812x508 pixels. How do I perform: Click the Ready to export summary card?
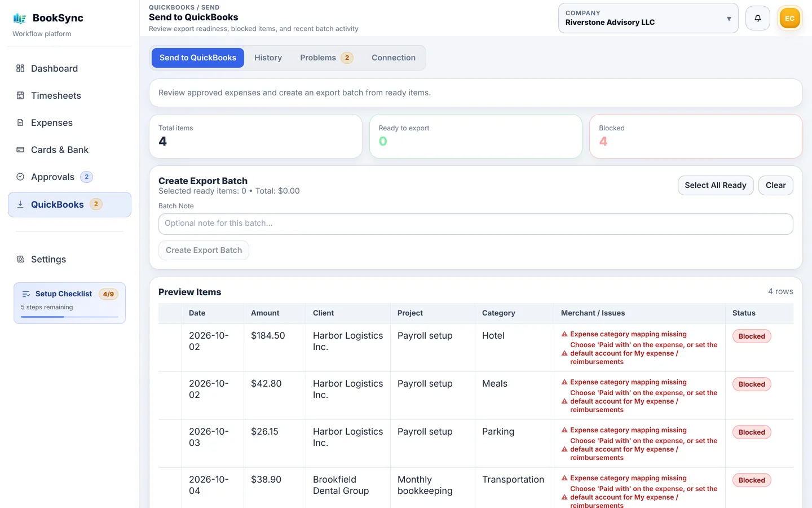tap(475, 136)
